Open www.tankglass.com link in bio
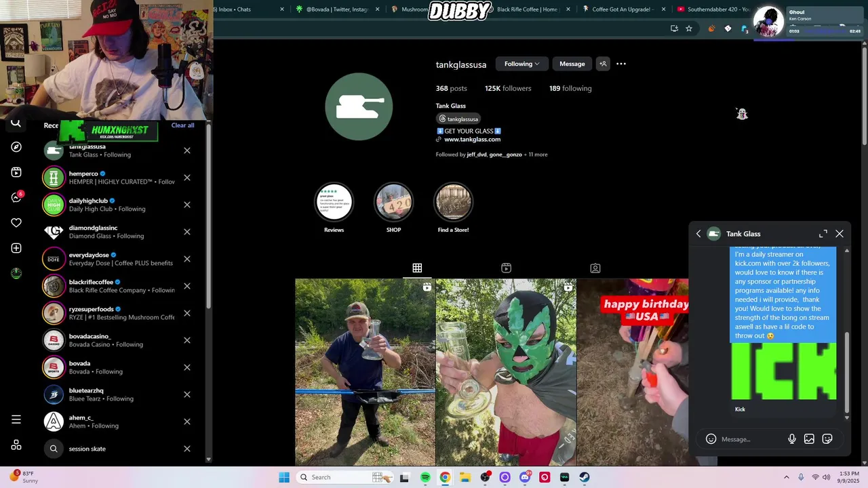868x488 pixels. tap(472, 140)
